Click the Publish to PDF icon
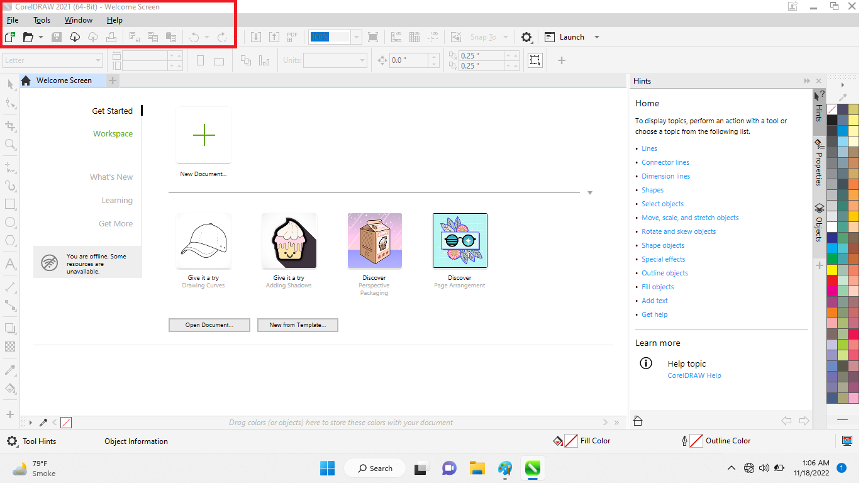 292,37
